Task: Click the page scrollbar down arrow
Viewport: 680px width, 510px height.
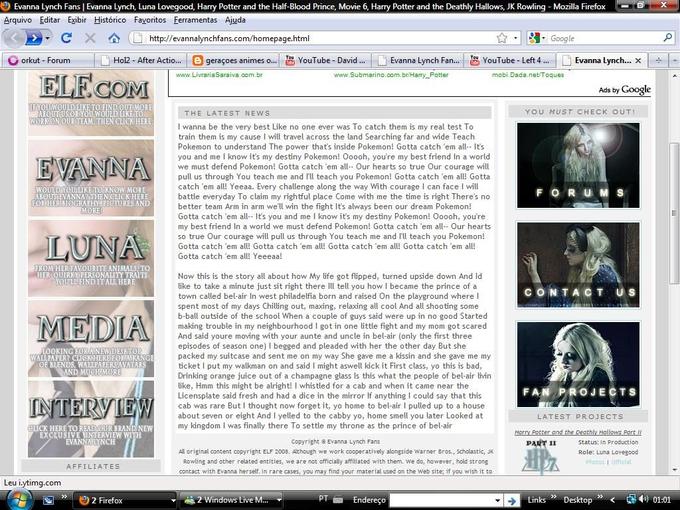Action: [674, 469]
